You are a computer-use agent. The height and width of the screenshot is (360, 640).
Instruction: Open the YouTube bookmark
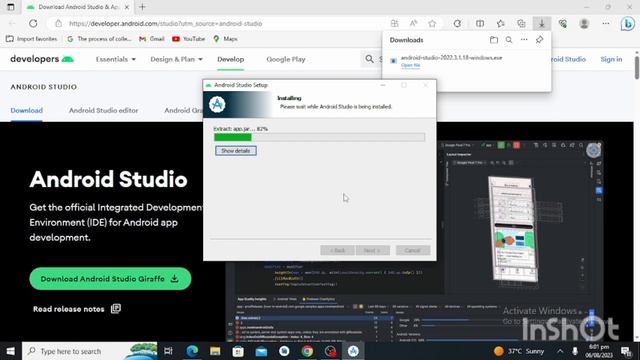click(x=188, y=39)
